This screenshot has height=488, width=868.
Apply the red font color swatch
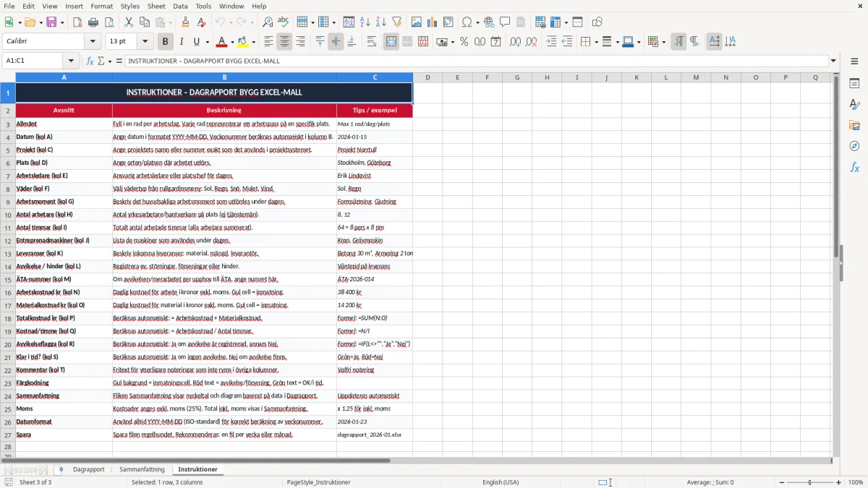click(x=222, y=42)
